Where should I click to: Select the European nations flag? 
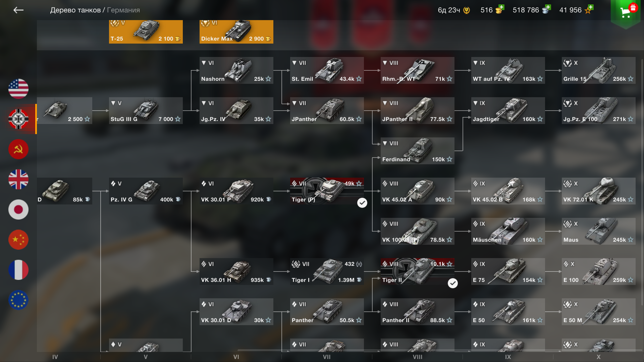pos(18,300)
